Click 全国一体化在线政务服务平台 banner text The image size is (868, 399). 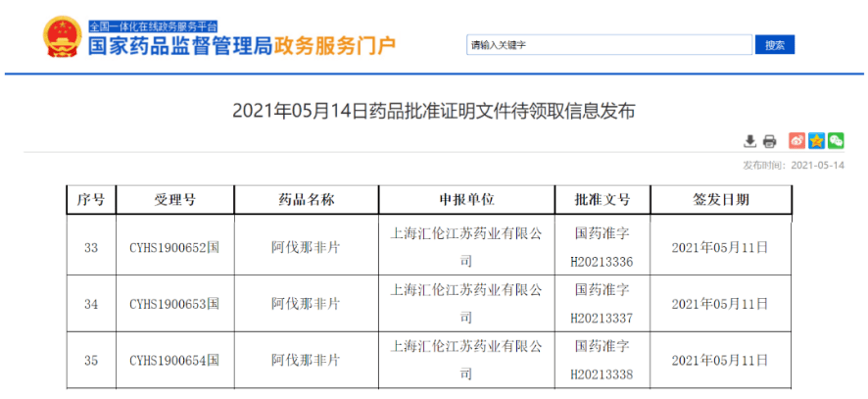(153, 26)
